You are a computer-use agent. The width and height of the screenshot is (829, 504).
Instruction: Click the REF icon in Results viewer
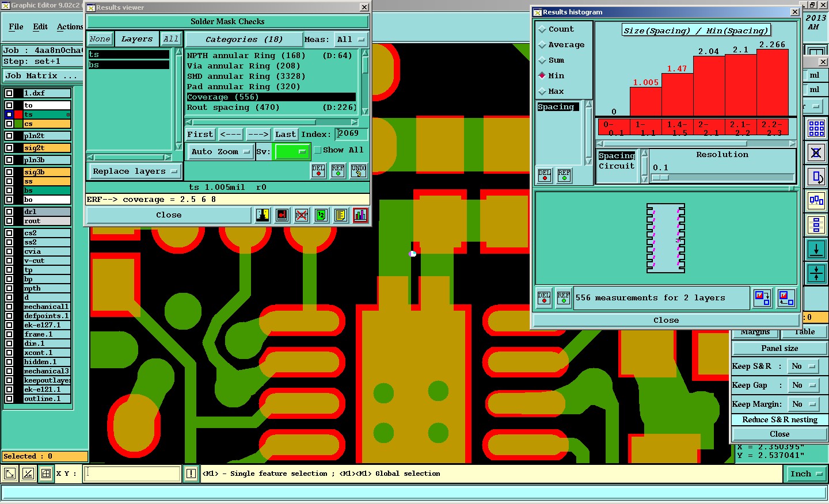point(338,171)
